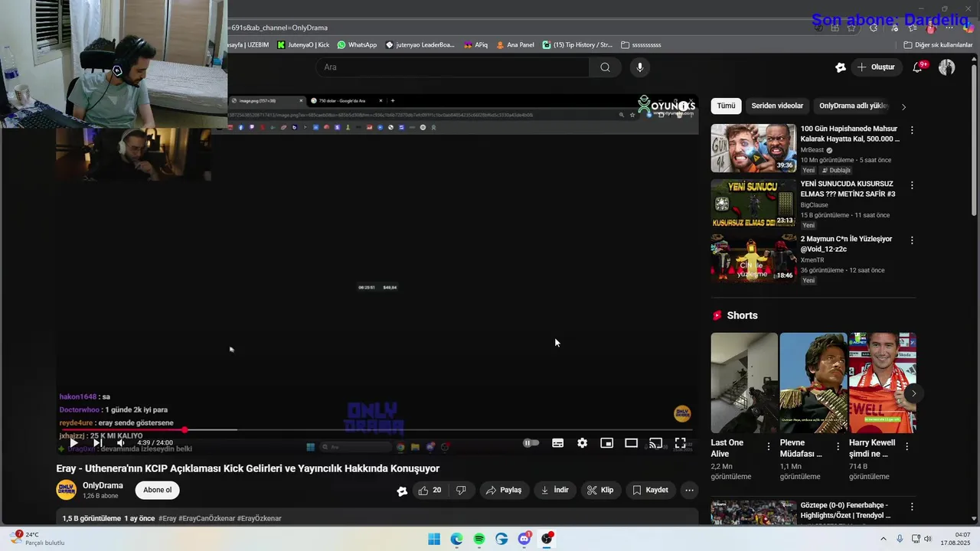Open Spotify from the taskbar
Viewport: 980px width, 551px height.
[x=479, y=539]
